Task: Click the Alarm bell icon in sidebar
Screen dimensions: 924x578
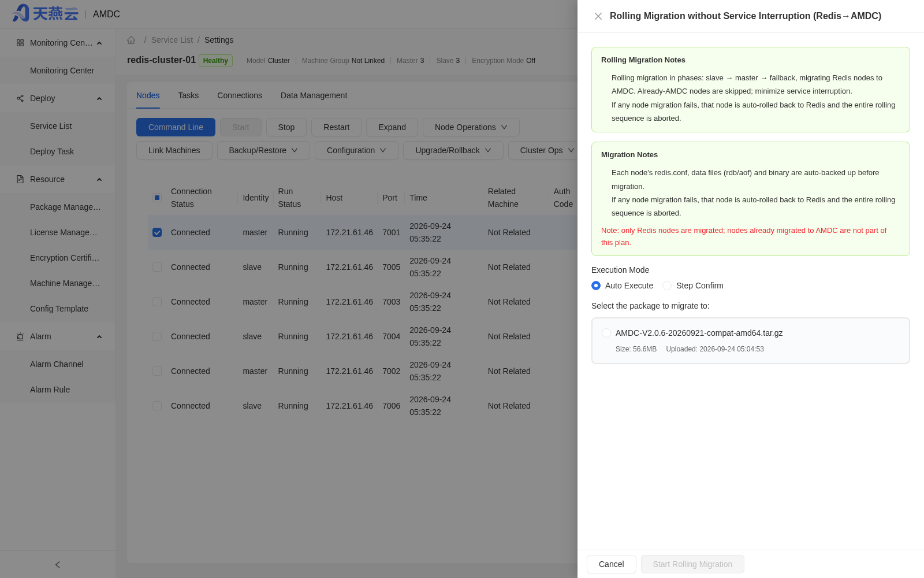Action: point(20,336)
